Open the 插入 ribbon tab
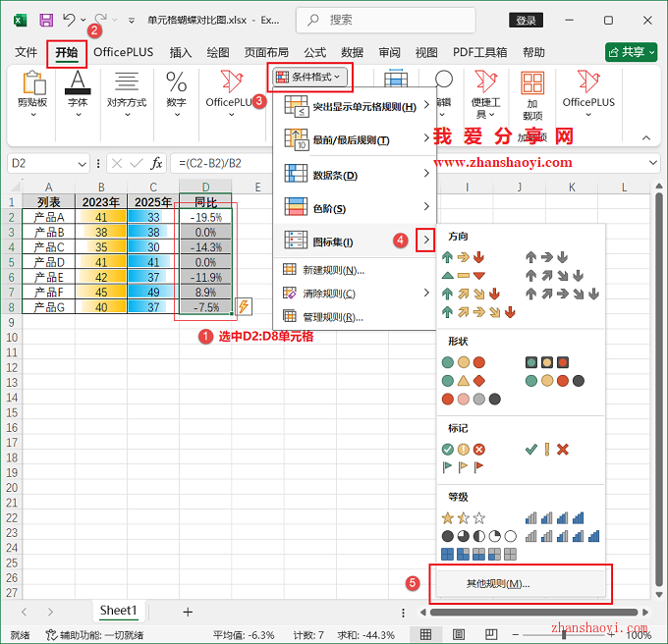The image size is (668, 644). coord(181,52)
